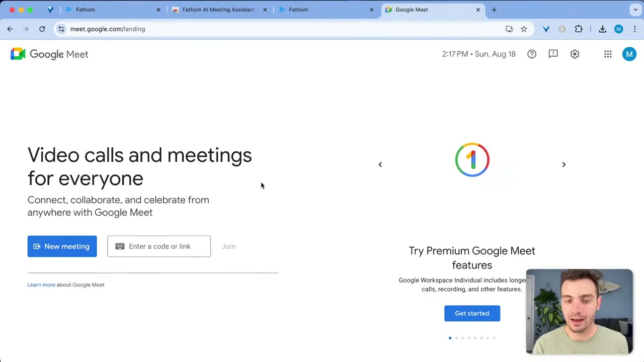644x362 pixels.
Task: Click the webcam video overlay
Action: click(x=579, y=312)
